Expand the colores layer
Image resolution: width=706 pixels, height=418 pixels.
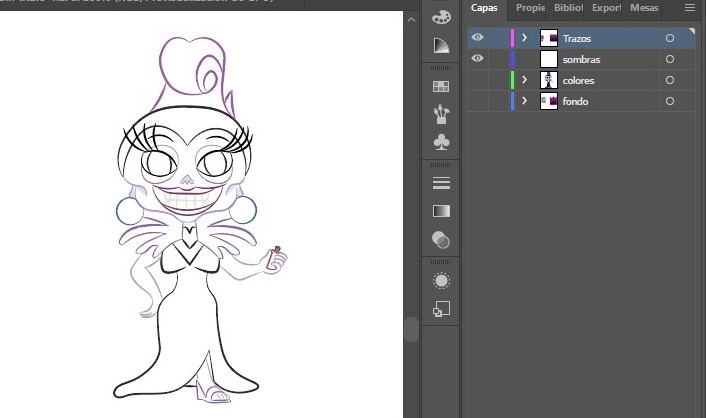pos(525,80)
